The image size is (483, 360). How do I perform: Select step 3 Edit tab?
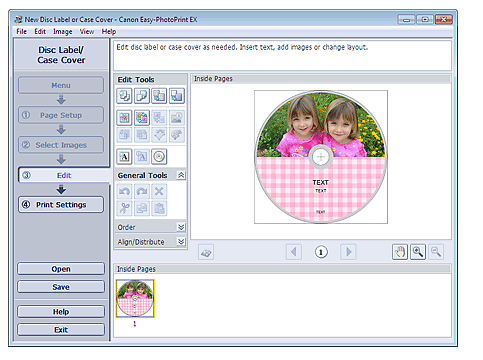(64, 175)
